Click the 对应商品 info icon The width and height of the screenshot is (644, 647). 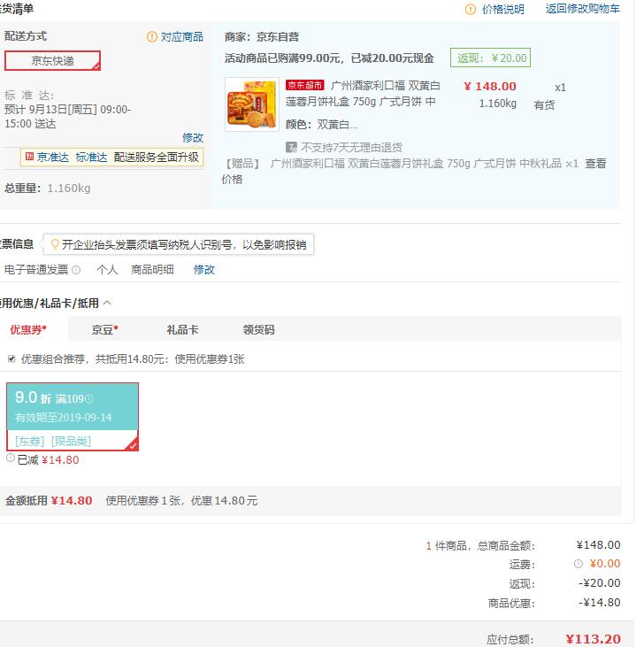(152, 36)
